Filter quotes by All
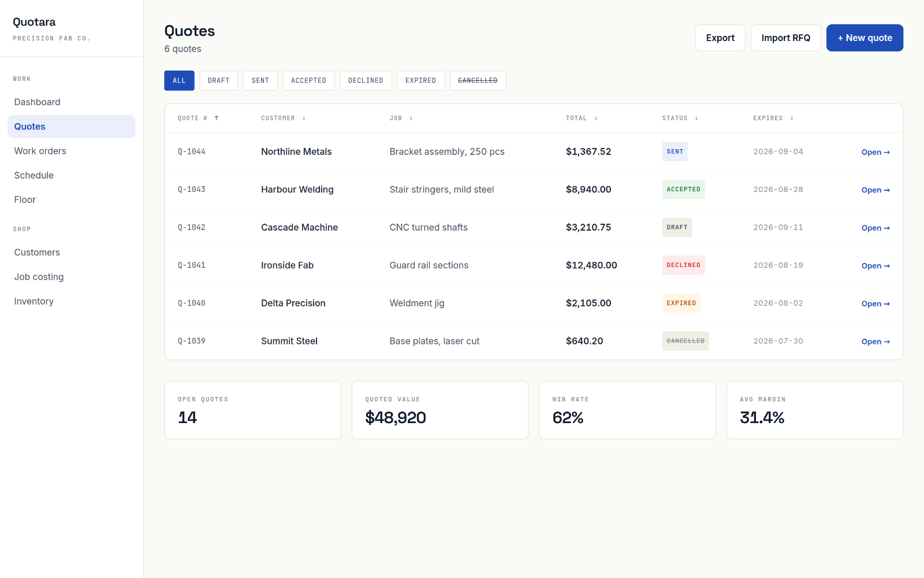Viewport: 924px width, 578px height. pyautogui.click(x=179, y=80)
